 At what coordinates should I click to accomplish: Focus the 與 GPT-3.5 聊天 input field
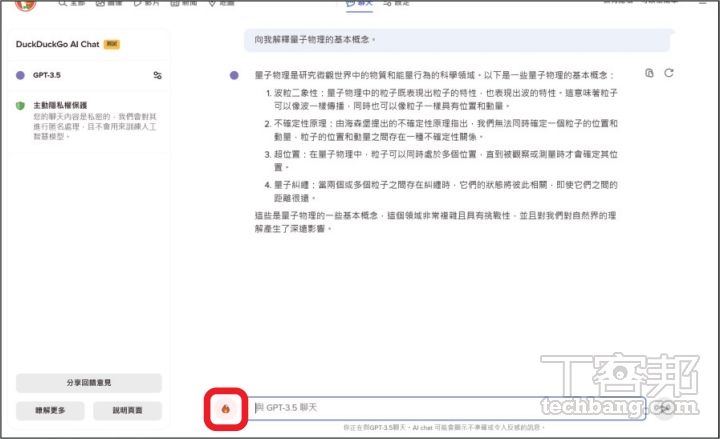coord(446,408)
